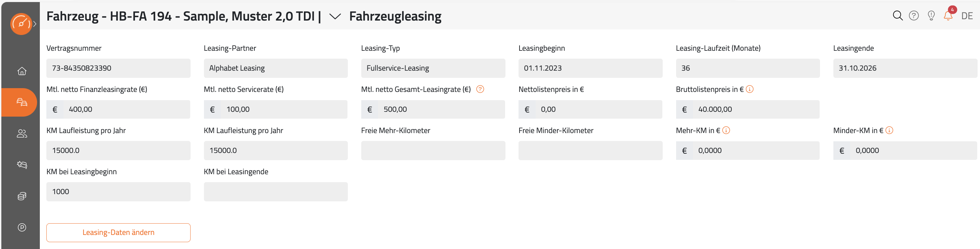Screen dimensions: 980x249
Task: Open the help question mark icon
Action: click(914, 15)
